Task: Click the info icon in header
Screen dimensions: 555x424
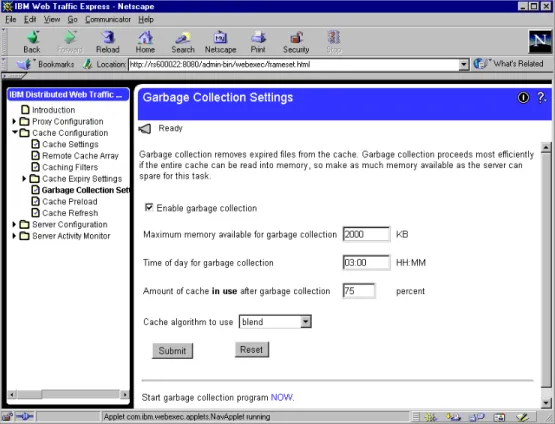Action: tap(523, 97)
